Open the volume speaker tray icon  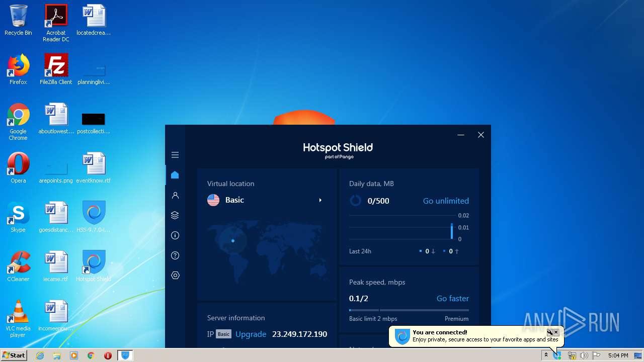584,355
